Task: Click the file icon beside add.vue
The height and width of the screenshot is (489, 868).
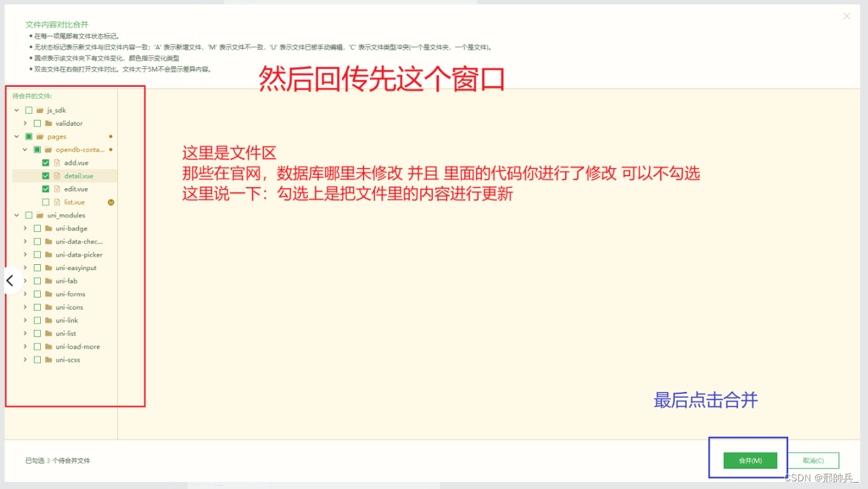Action: pos(55,162)
